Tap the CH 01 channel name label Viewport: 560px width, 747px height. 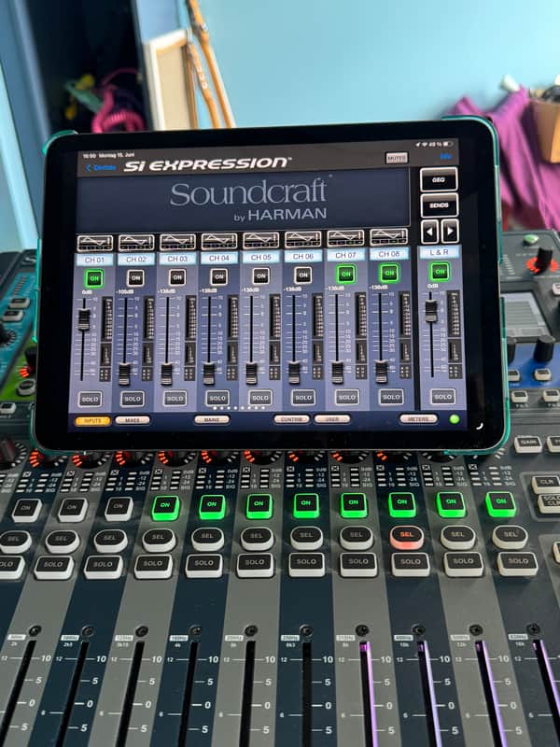point(94,260)
